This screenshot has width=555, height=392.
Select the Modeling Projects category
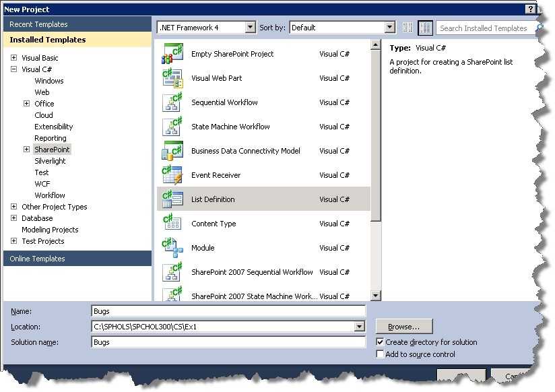pos(50,230)
